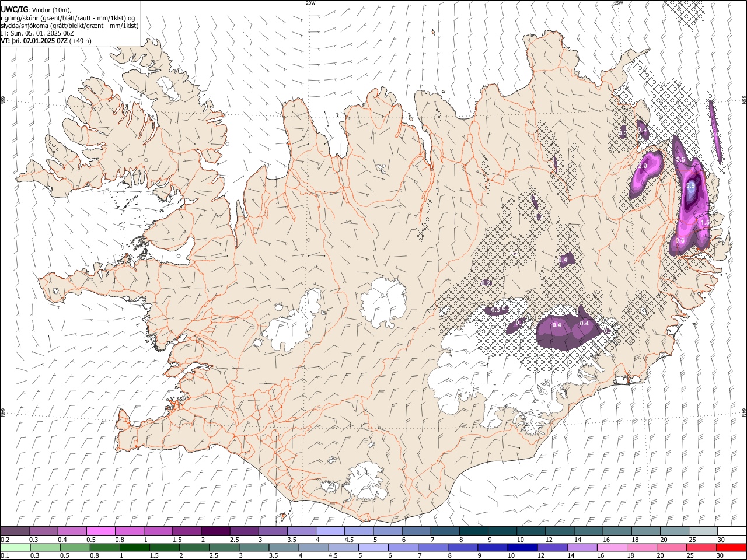The image size is (747, 560).
Task: Click the 'UWC/IG: Vindur (10m)' title text
Action: click(36, 9)
